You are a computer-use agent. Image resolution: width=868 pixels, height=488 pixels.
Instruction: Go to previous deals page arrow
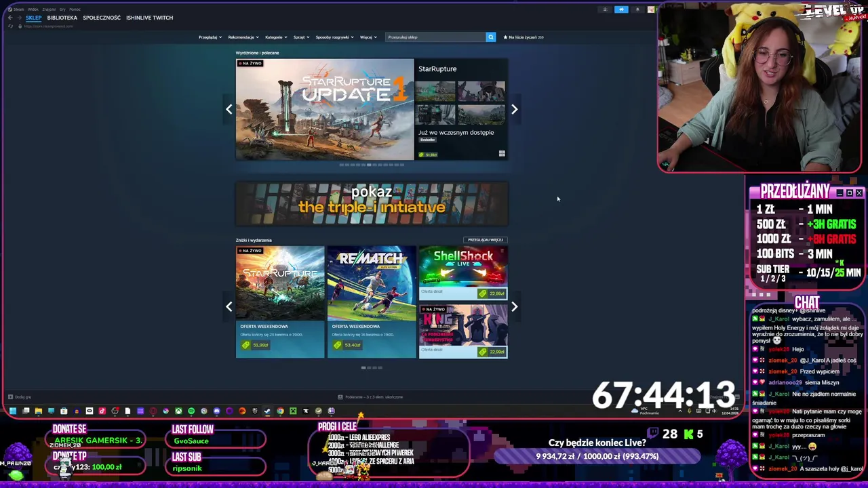click(229, 306)
